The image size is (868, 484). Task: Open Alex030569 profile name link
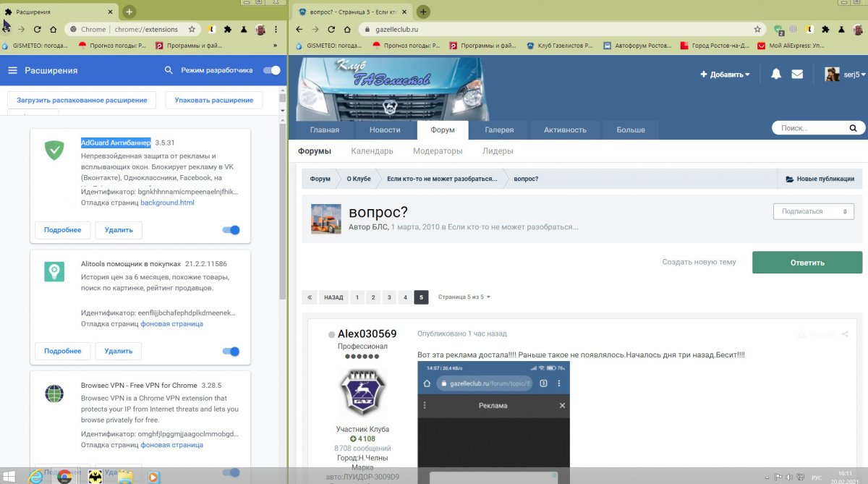tap(367, 334)
